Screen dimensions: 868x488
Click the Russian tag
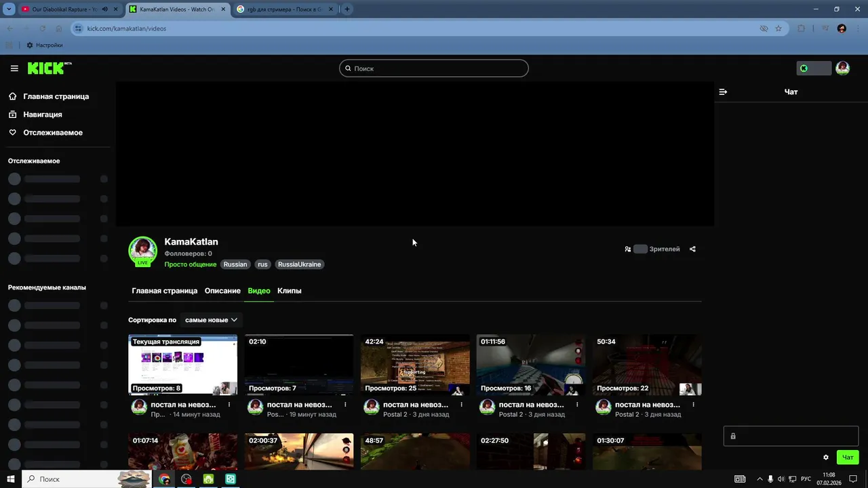tap(235, 264)
